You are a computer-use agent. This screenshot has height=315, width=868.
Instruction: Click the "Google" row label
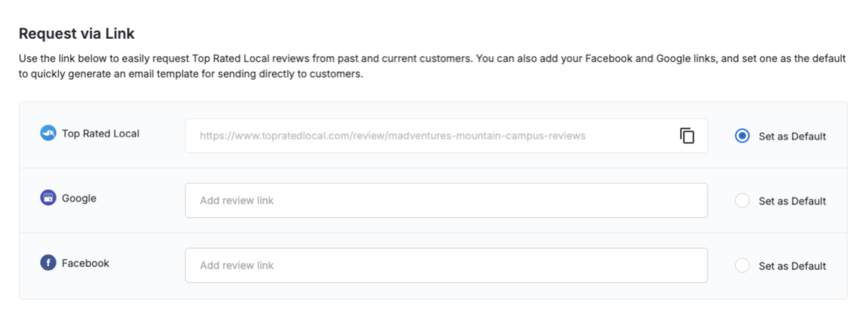[79, 198]
